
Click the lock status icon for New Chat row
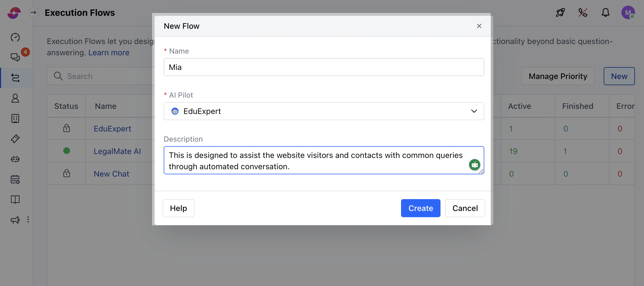67,173
